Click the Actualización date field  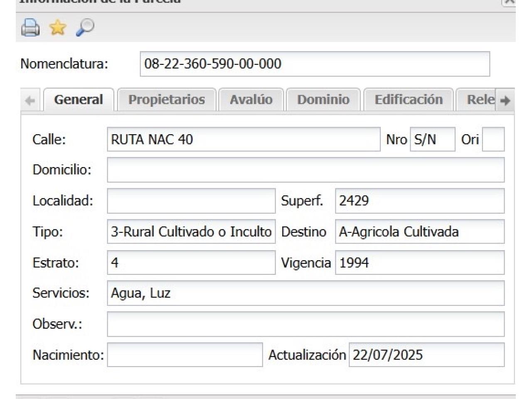pos(426,355)
